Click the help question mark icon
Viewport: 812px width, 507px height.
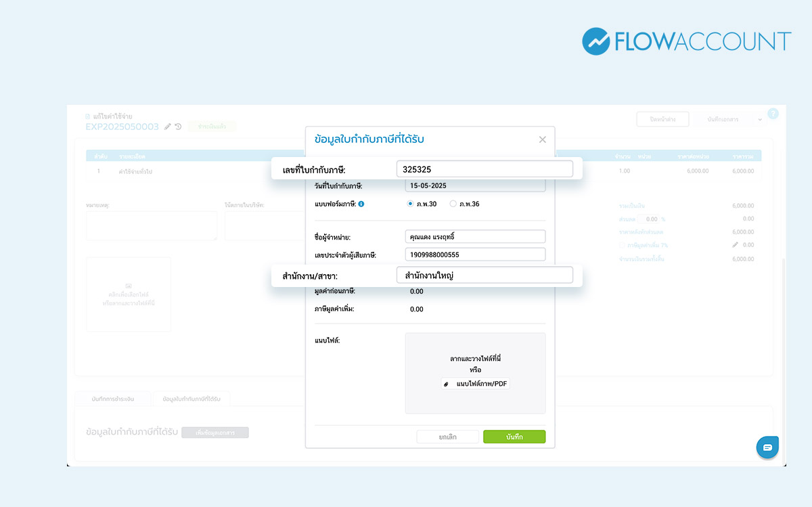click(x=773, y=114)
